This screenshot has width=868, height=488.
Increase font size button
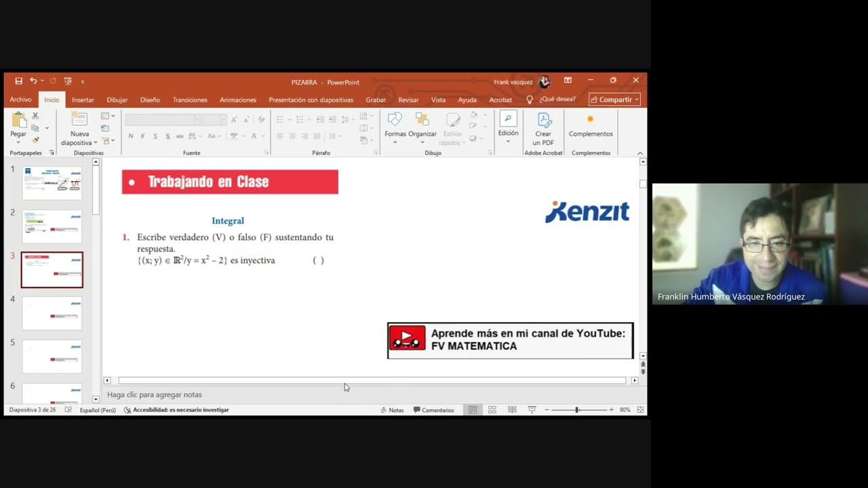[x=234, y=119]
